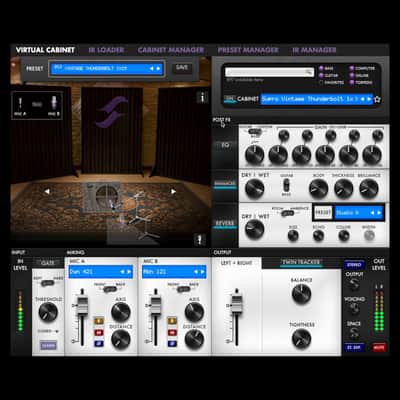Enable the Favorites cabinet filter
The width and height of the screenshot is (400, 400).
coord(321,82)
